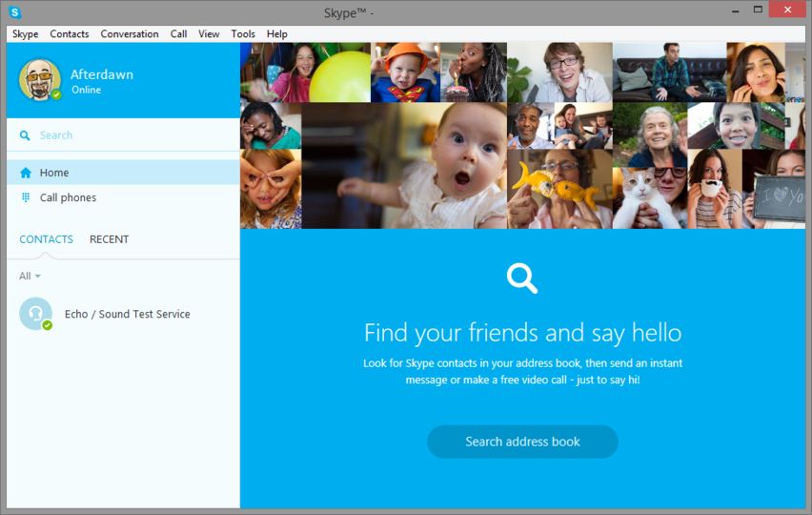Open the Help menu
812x515 pixels.
pos(277,34)
